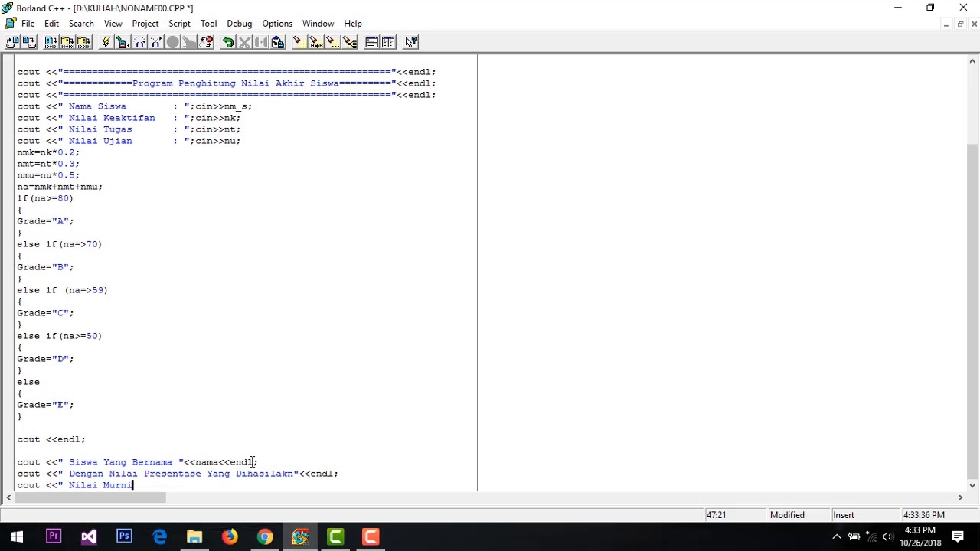Image resolution: width=980 pixels, height=551 pixels.
Task: Click the horizontal scrollbar right arrow
Action: (960, 497)
